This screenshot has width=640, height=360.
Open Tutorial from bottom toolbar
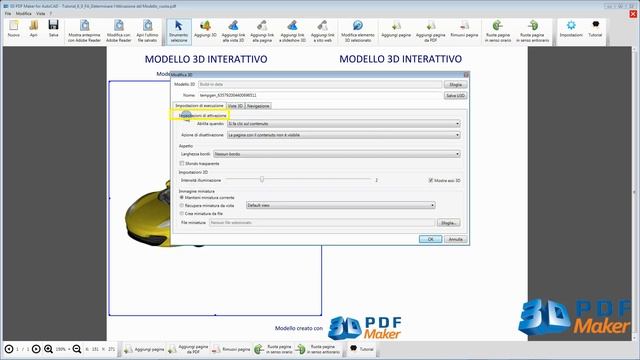tap(362, 349)
